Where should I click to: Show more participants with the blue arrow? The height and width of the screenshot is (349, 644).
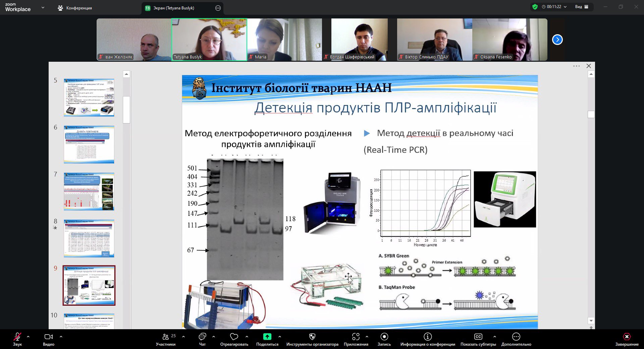coord(557,40)
